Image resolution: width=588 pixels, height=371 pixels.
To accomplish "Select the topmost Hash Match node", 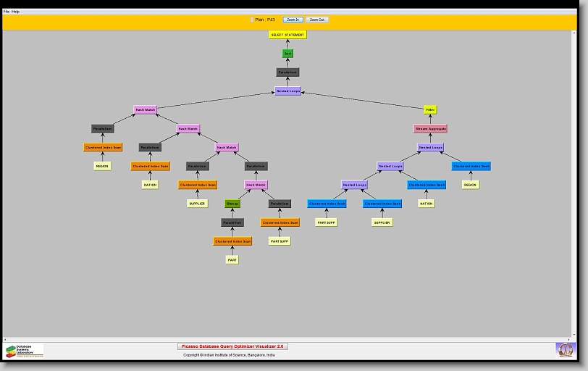I will (x=145, y=110).
